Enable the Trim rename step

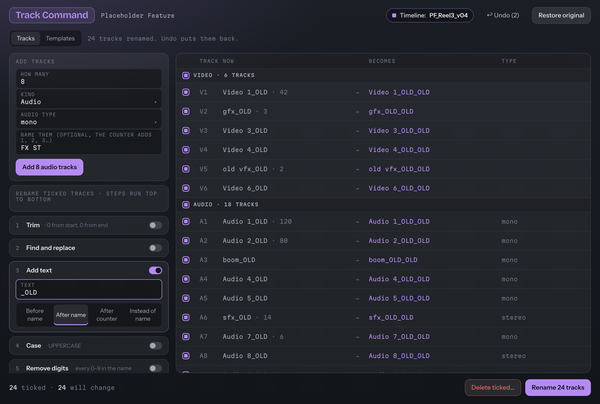point(155,225)
